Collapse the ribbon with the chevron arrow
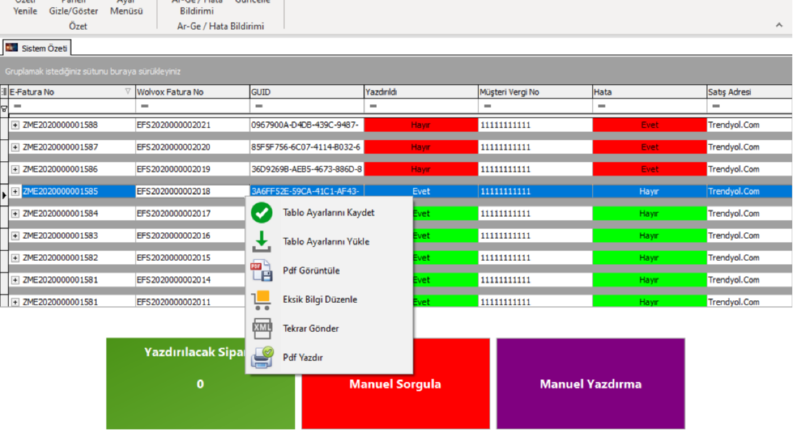 (x=779, y=25)
